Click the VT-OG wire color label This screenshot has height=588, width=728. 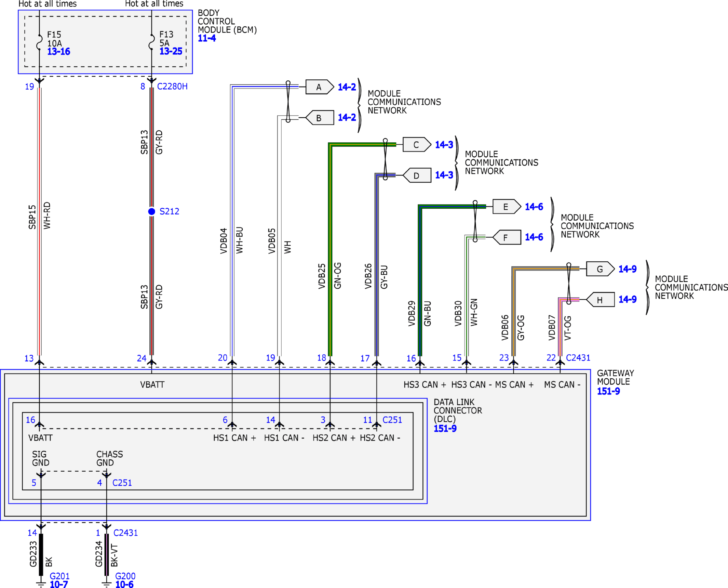click(567, 328)
